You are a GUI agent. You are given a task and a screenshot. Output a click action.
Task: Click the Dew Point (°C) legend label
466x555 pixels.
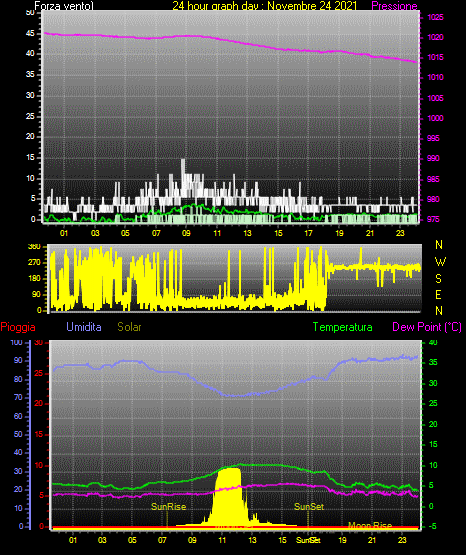coord(427,327)
